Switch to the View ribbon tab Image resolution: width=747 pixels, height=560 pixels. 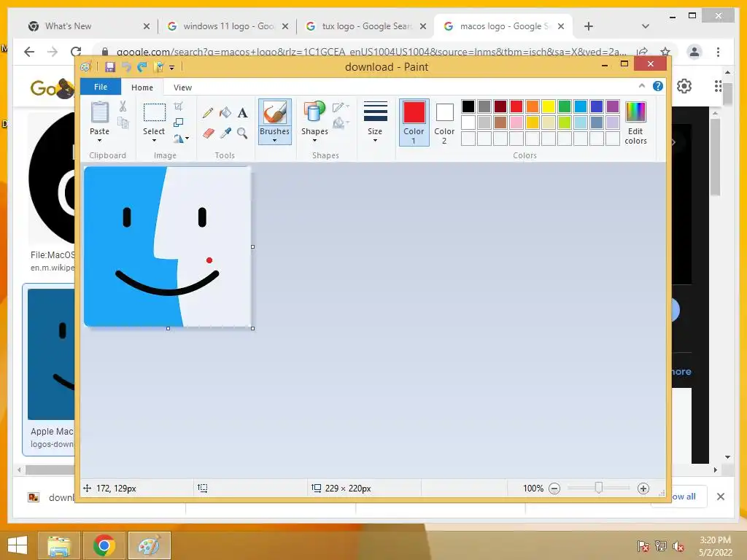182,87
